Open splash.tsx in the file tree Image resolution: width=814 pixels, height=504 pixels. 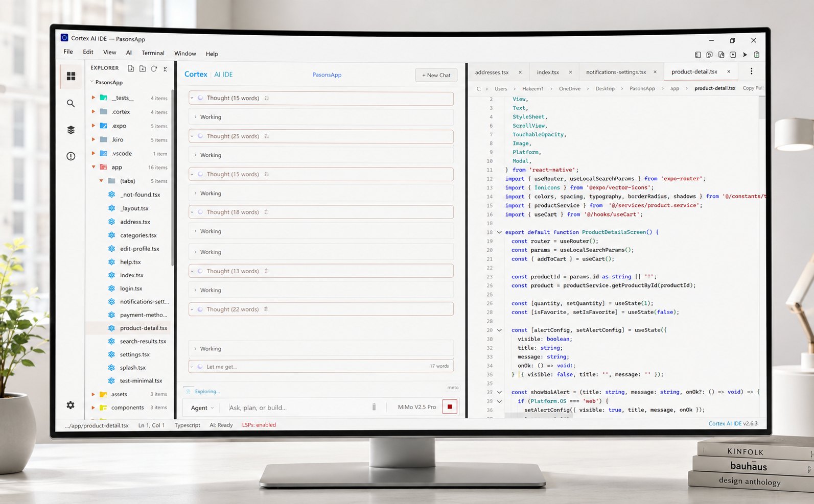pyautogui.click(x=133, y=368)
